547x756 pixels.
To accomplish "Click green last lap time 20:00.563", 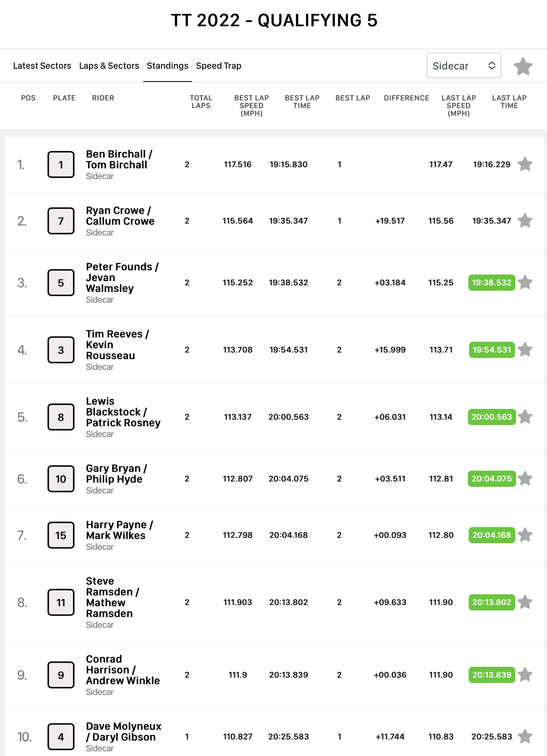I will (491, 417).
